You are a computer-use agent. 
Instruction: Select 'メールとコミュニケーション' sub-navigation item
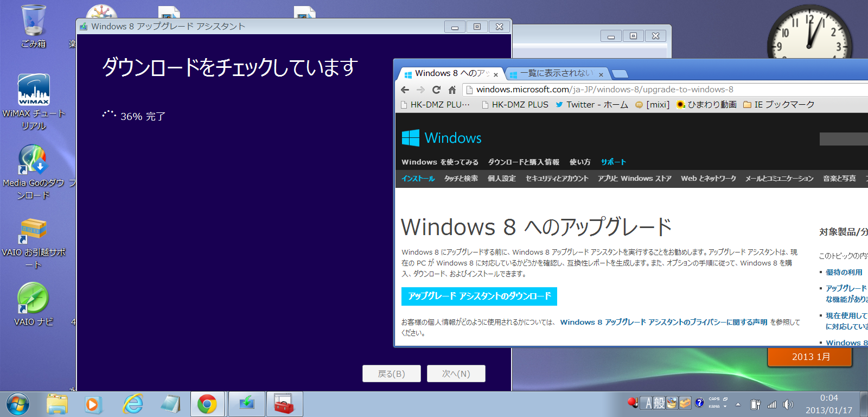pos(779,178)
